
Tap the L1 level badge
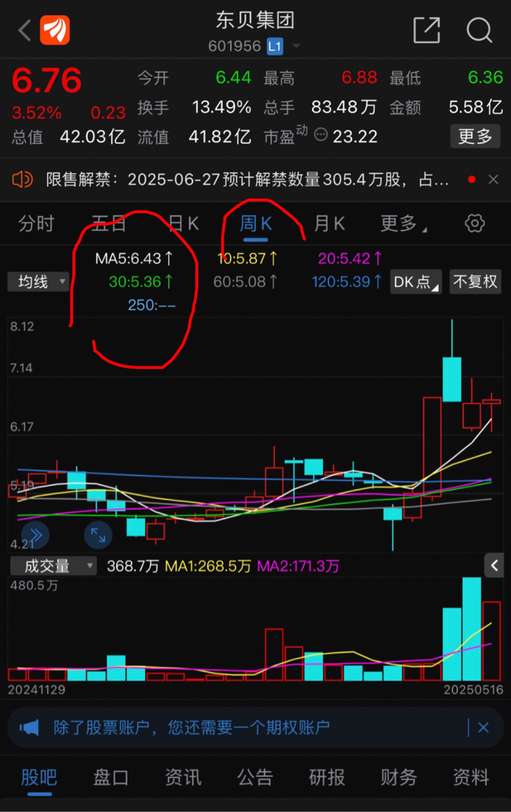tap(274, 46)
